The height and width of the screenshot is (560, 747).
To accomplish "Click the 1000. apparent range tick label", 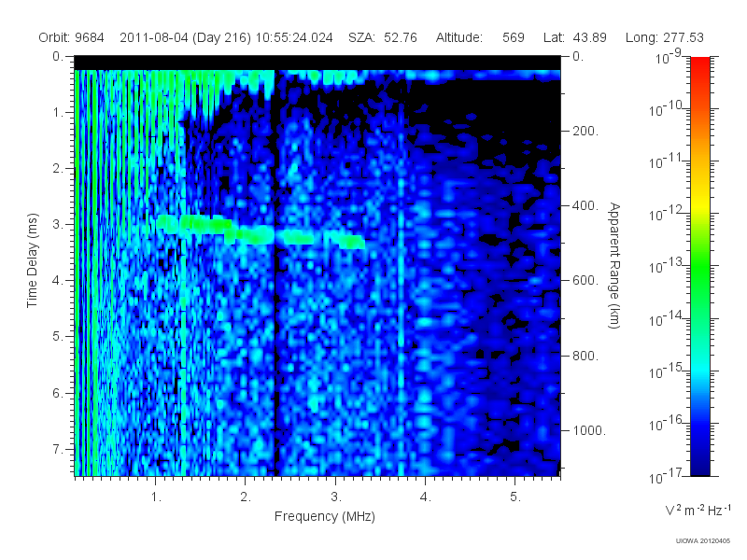I will [589, 430].
